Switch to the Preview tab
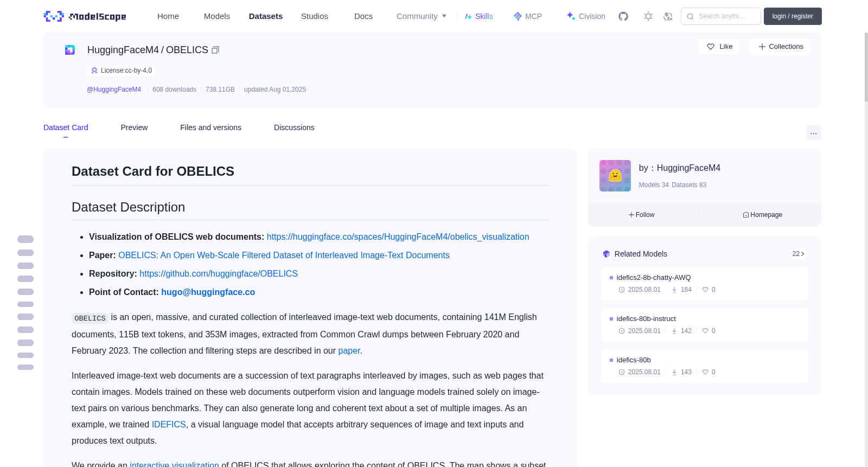The image size is (868, 467). pos(134,127)
